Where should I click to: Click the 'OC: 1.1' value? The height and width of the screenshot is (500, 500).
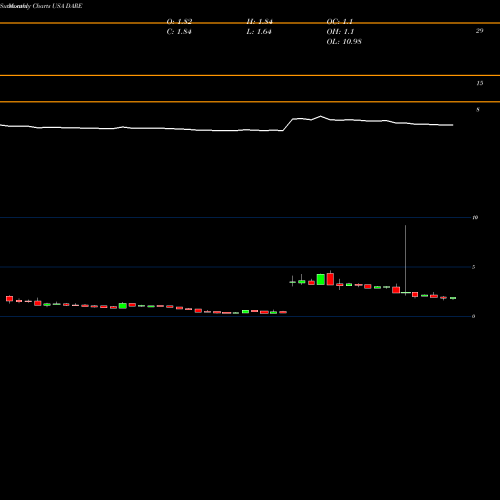coord(340,22)
